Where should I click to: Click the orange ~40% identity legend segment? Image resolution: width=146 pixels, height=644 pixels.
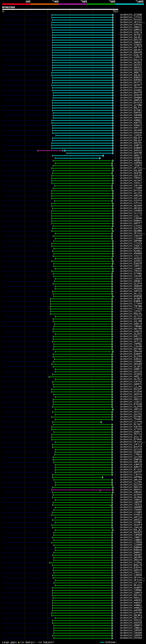[45, 4]
